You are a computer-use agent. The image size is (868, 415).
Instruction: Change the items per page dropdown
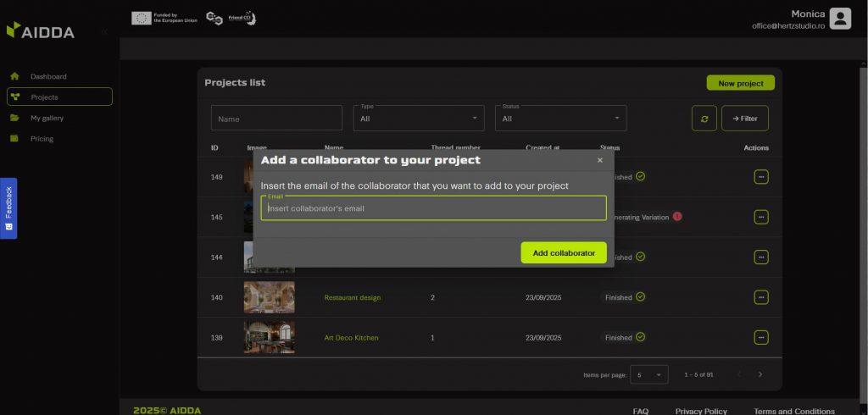pyautogui.click(x=649, y=374)
